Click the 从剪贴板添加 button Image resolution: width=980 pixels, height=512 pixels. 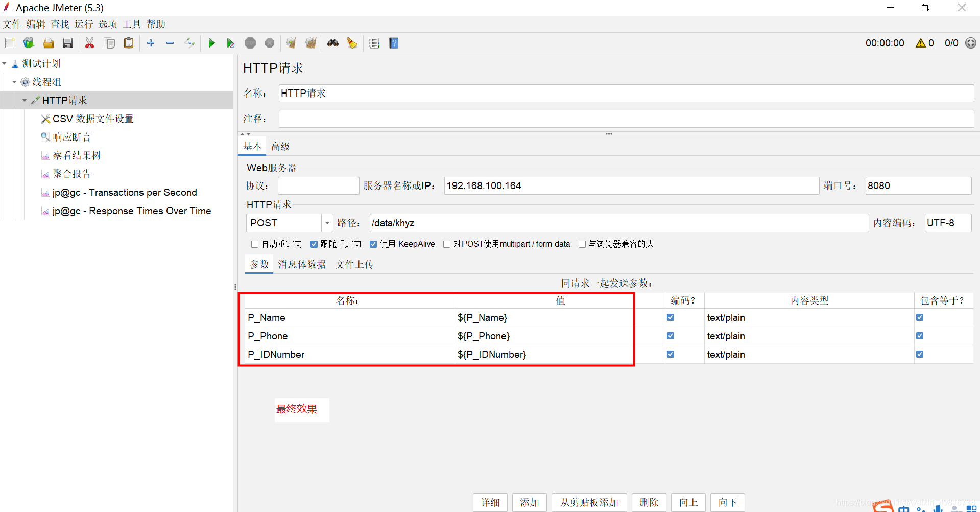pos(589,503)
